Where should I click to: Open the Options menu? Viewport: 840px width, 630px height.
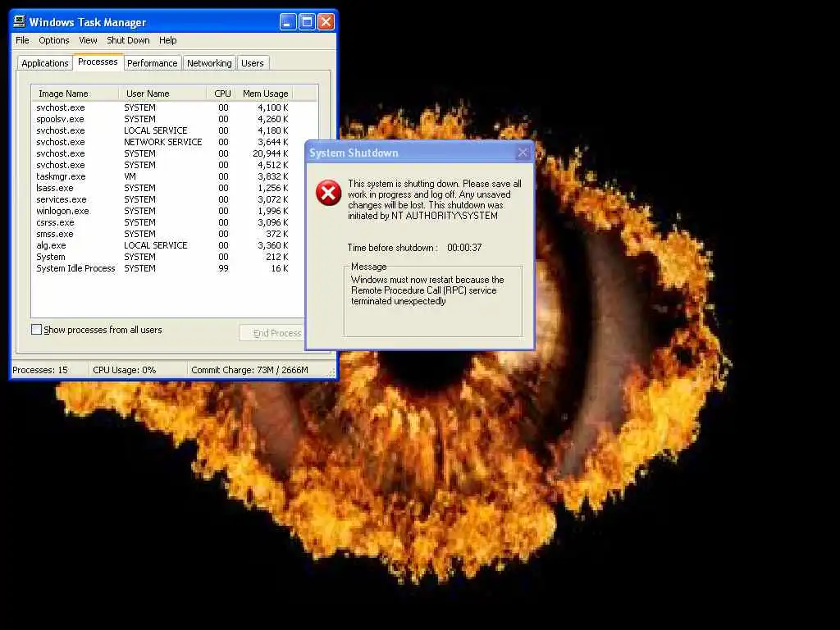click(53, 40)
